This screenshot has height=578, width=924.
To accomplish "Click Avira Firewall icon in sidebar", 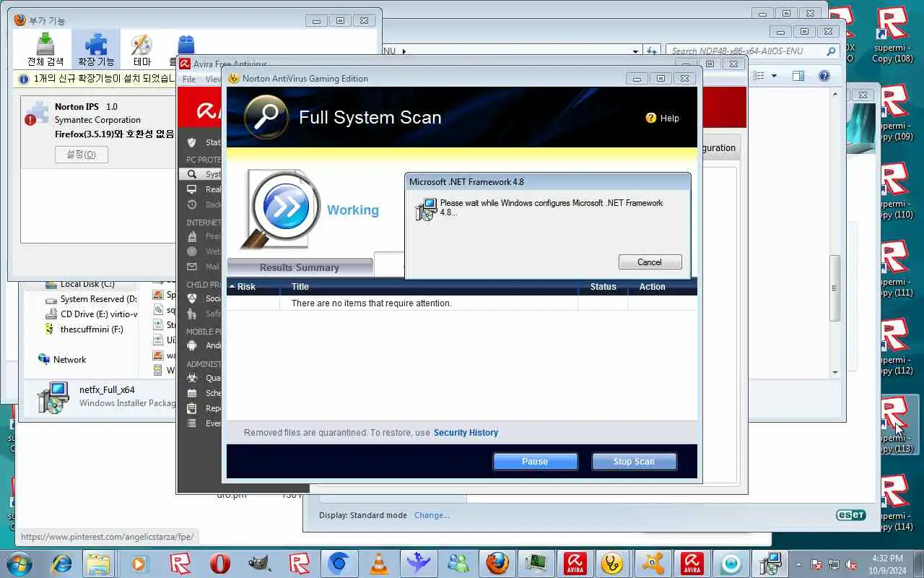I will pos(192,236).
